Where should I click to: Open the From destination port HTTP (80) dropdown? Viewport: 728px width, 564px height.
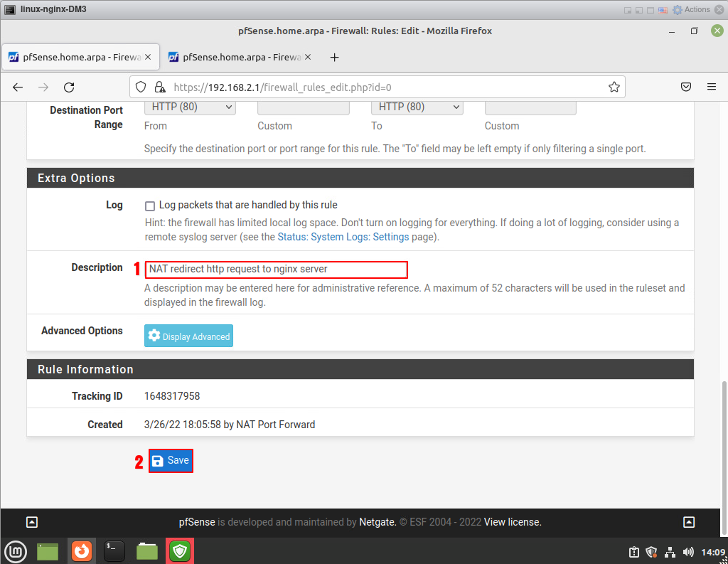tap(190, 107)
